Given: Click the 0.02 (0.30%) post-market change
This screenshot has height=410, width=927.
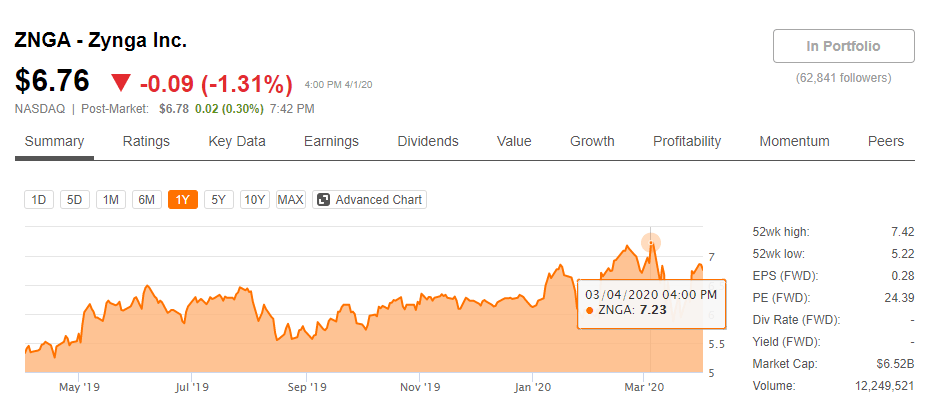Looking at the screenshot, I should pos(228,109).
